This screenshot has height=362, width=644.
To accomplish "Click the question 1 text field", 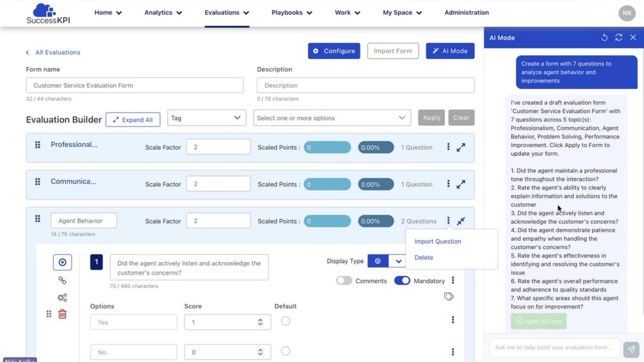I will (189, 268).
